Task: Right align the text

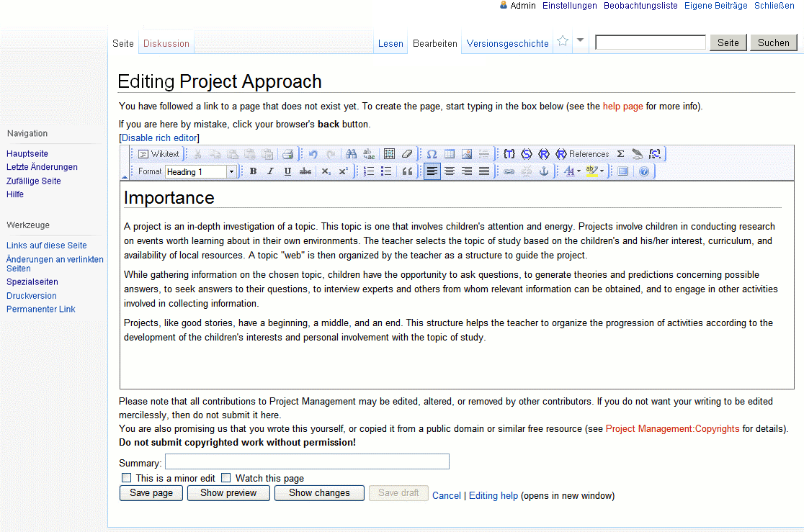Action: pyautogui.click(x=467, y=171)
